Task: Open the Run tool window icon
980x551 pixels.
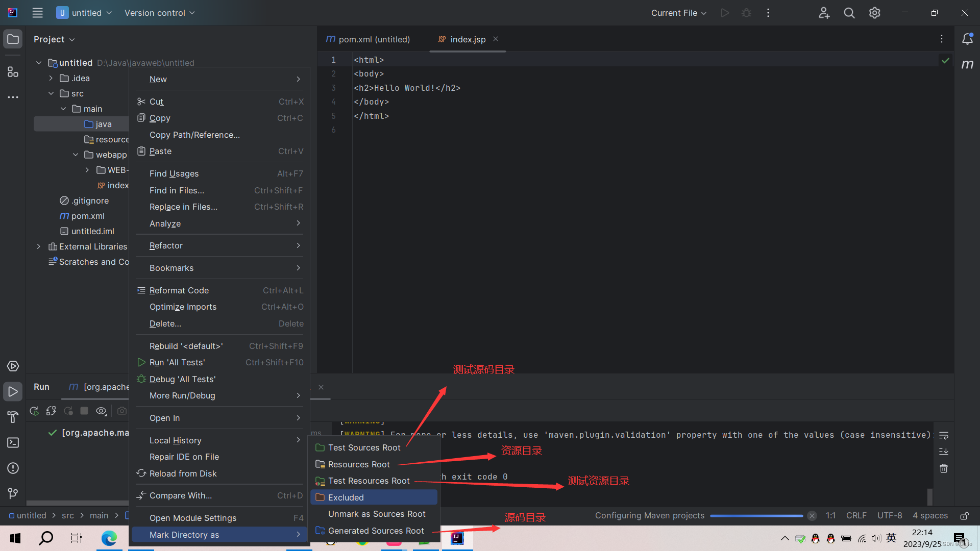Action: point(13,392)
